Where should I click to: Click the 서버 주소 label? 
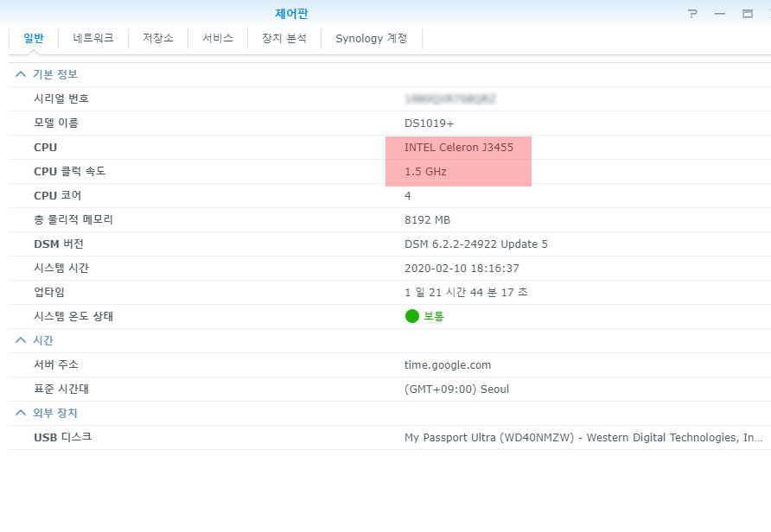point(56,364)
